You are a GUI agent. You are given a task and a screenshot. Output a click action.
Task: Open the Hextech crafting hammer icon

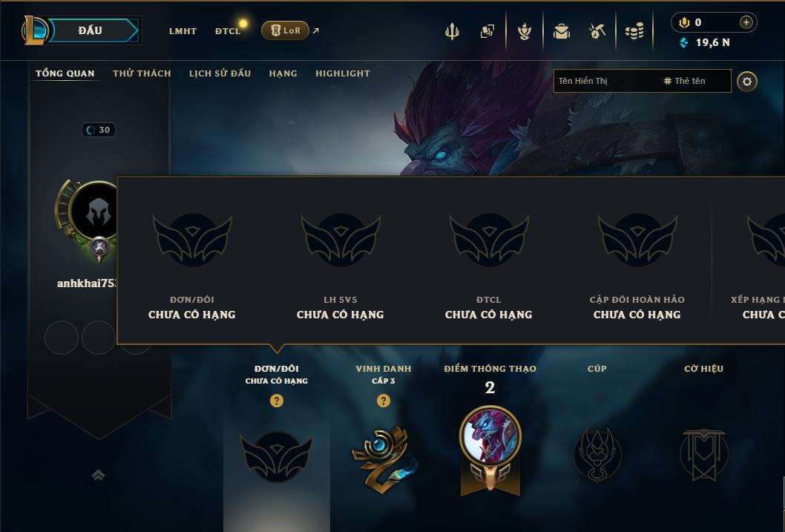click(x=597, y=31)
